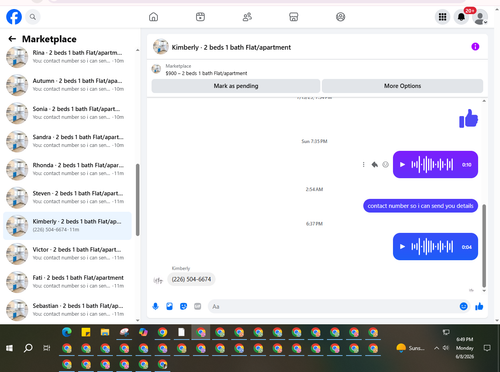Play the 0:10 voice message
This screenshot has height=372, width=500.
point(402,165)
